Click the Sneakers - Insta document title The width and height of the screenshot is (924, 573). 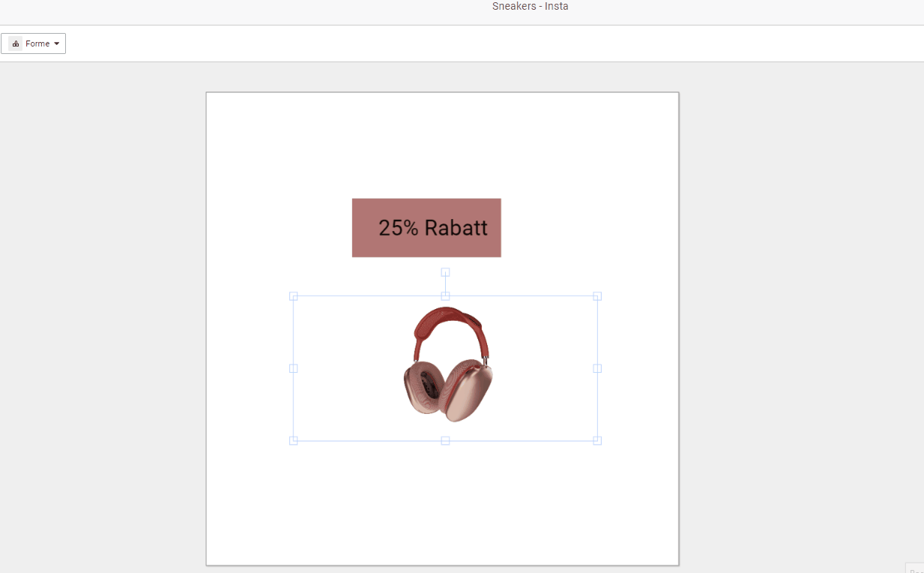531,6
